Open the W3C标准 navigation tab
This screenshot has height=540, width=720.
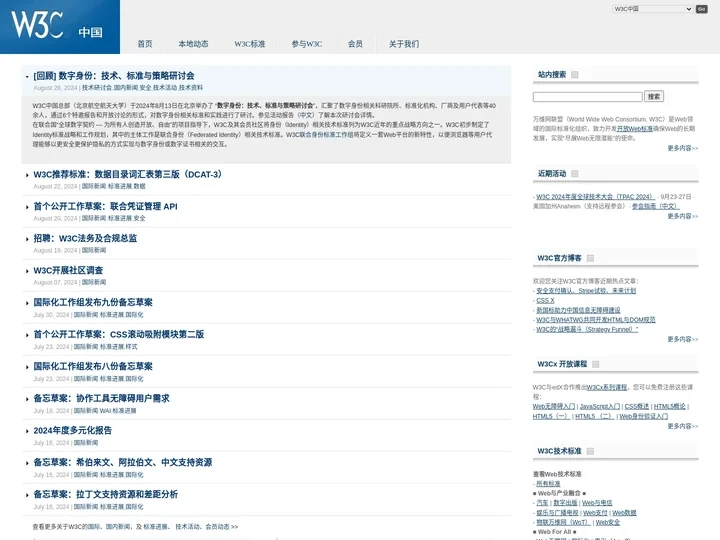250,44
